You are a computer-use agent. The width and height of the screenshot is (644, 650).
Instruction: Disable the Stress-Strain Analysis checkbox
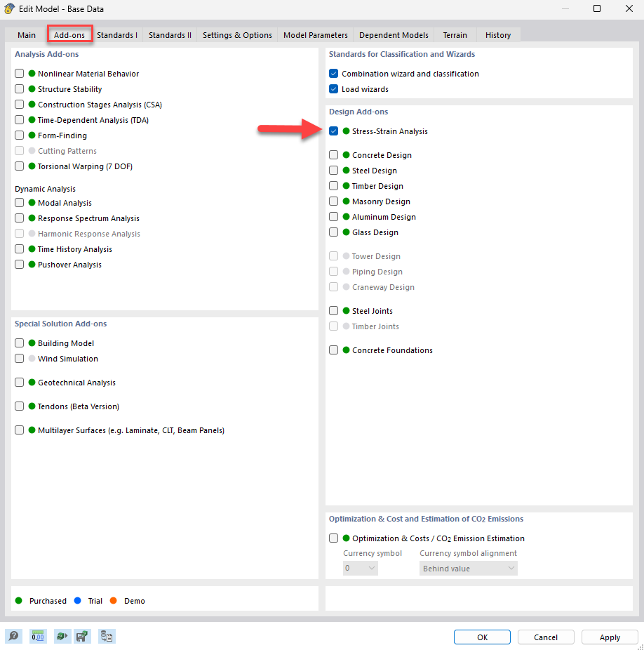click(334, 131)
